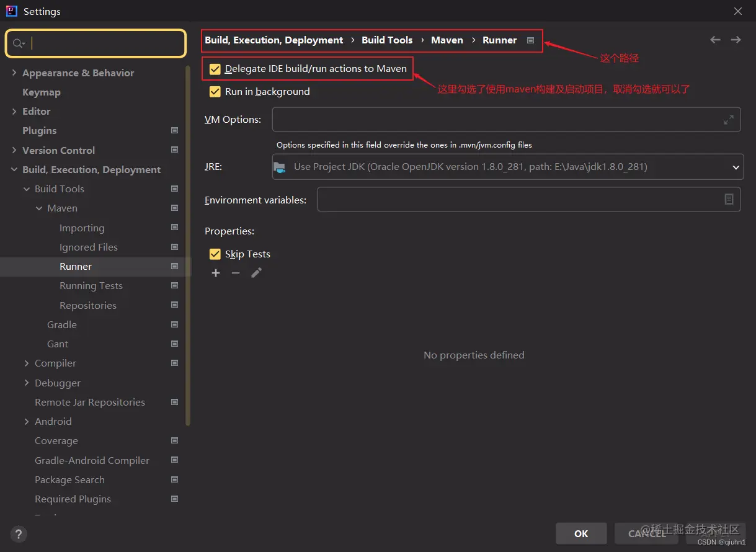Confirm settings with OK button
This screenshot has width=756, height=552.
click(x=581, y=533)
